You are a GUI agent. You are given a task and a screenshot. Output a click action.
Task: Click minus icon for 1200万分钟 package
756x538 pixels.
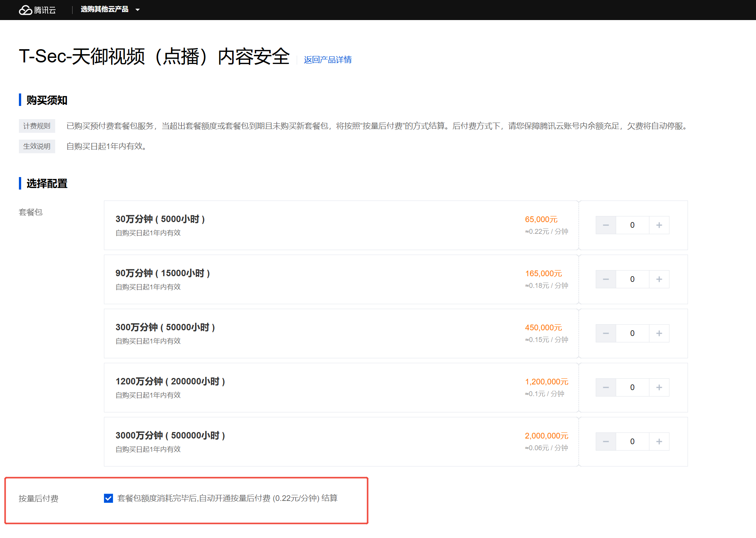point(606,387)
